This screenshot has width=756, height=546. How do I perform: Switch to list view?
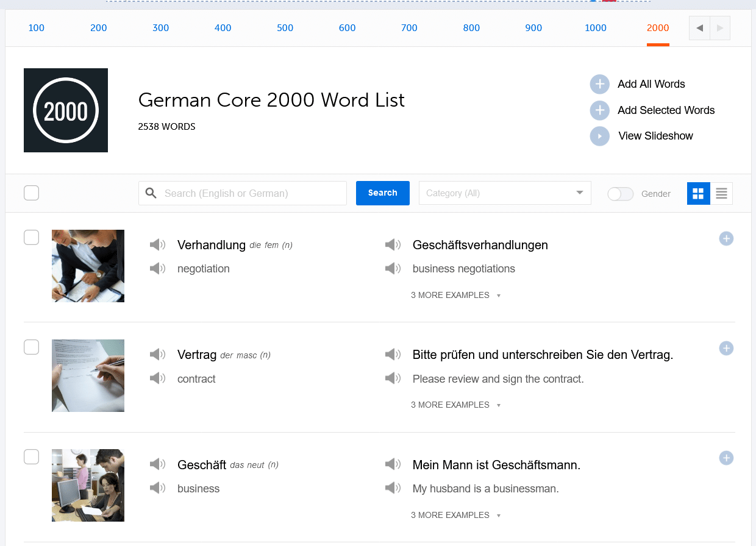point(721,193)
